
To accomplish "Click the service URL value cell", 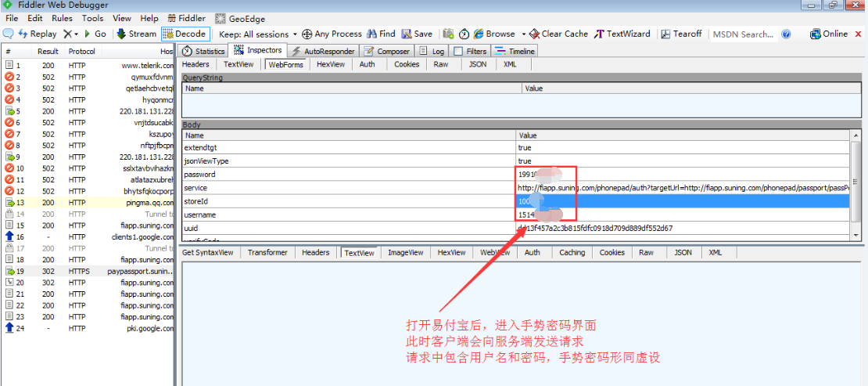I will pyautogui.click(x=683, y=188).
